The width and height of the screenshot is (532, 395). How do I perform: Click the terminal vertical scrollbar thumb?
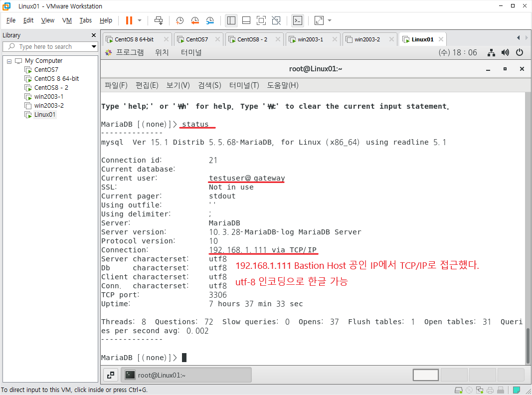[x=528, y=346]
